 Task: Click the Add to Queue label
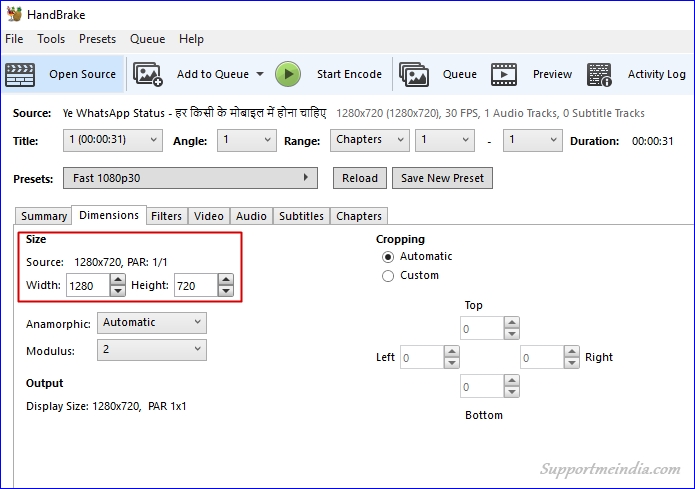213,74
